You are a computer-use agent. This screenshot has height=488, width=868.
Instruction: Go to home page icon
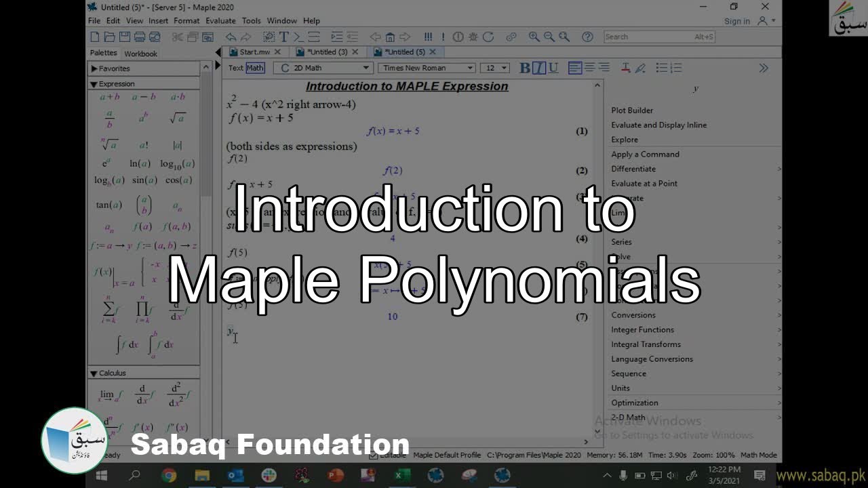pyautogui.click(x=390, y=37)
